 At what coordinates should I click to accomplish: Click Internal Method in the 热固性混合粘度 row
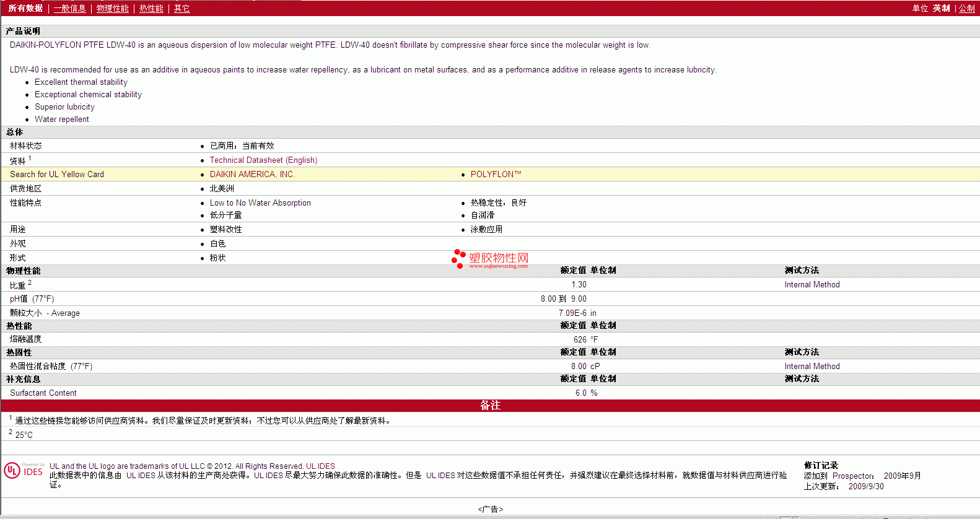(812, 366)
